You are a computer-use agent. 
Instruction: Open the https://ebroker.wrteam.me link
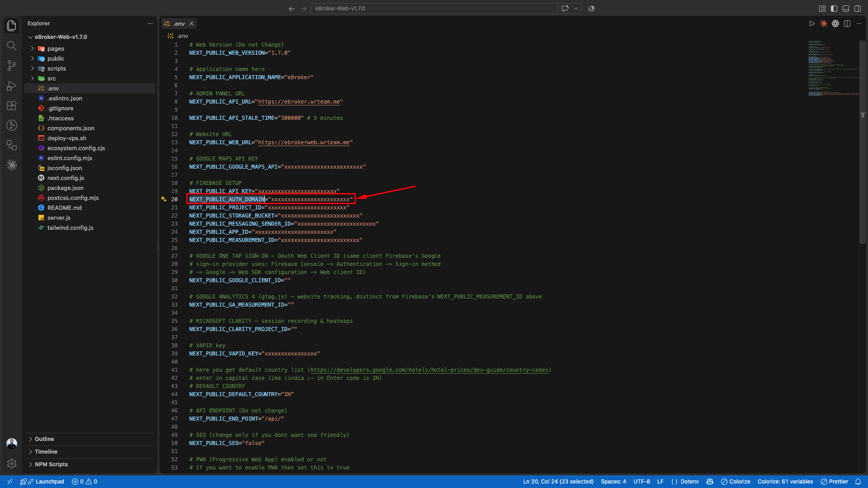pyautogui.click(x=299, y=102)
